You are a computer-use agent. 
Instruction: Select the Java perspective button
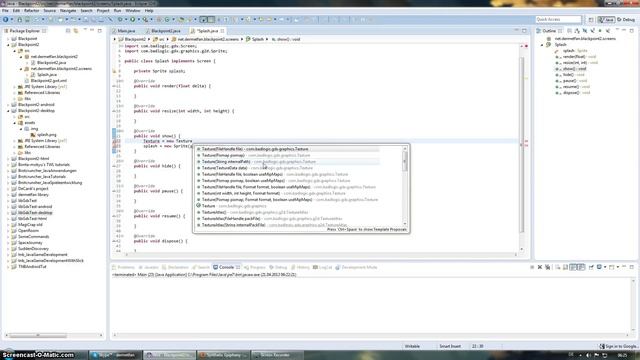pos(606,20)
